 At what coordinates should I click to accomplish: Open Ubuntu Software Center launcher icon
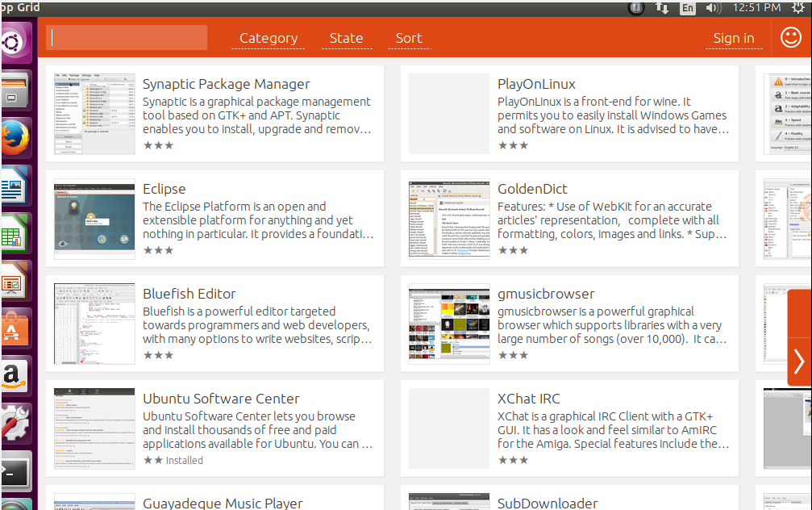click(x=15, y=329)
